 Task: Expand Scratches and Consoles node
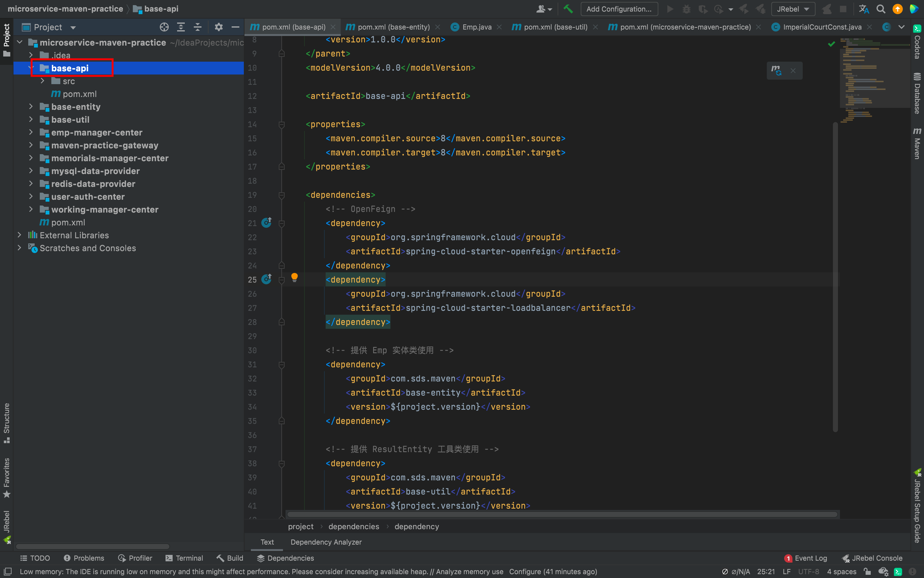pyautogui.click(x=20, y=248)
